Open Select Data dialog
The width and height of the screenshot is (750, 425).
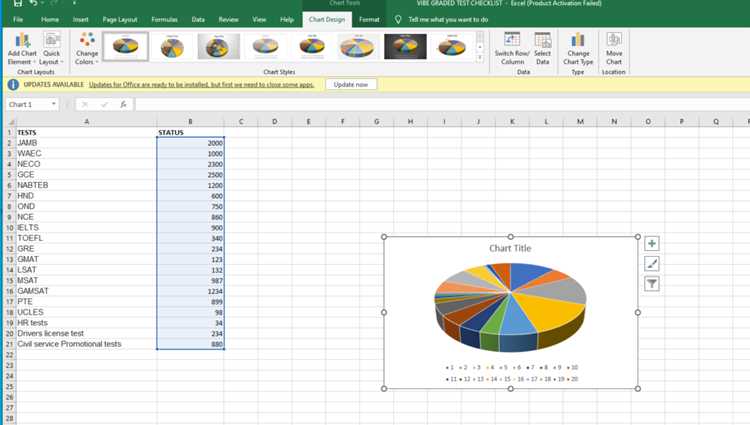pyautogui.click(x=542, y=49)
